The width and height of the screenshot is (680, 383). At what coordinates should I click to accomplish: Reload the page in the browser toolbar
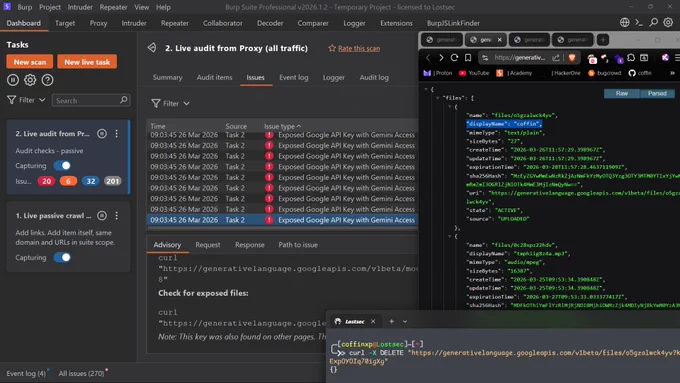click(454, 57)
